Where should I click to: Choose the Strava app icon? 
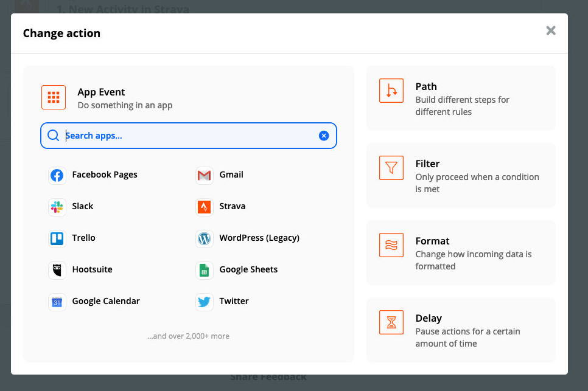coord(205,207)
